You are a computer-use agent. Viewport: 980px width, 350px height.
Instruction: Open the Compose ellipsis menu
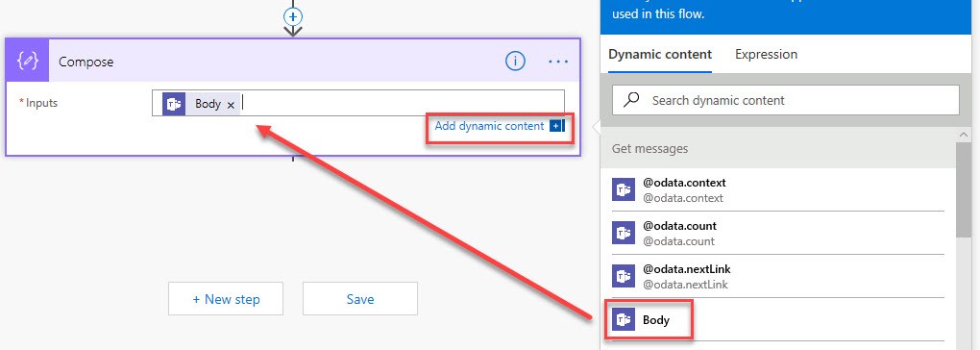pyautogui.click(x=558, y=62)
